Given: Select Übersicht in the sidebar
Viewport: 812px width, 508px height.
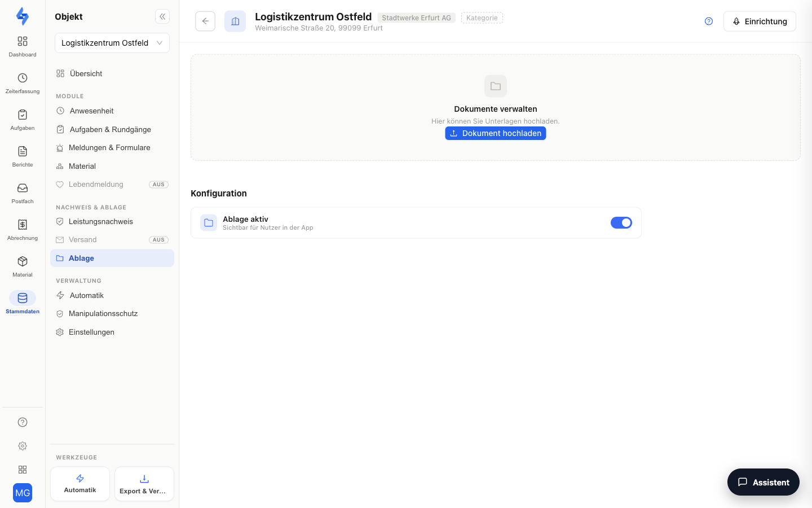Looking at the screenshot, I should [x=112, y=73].
